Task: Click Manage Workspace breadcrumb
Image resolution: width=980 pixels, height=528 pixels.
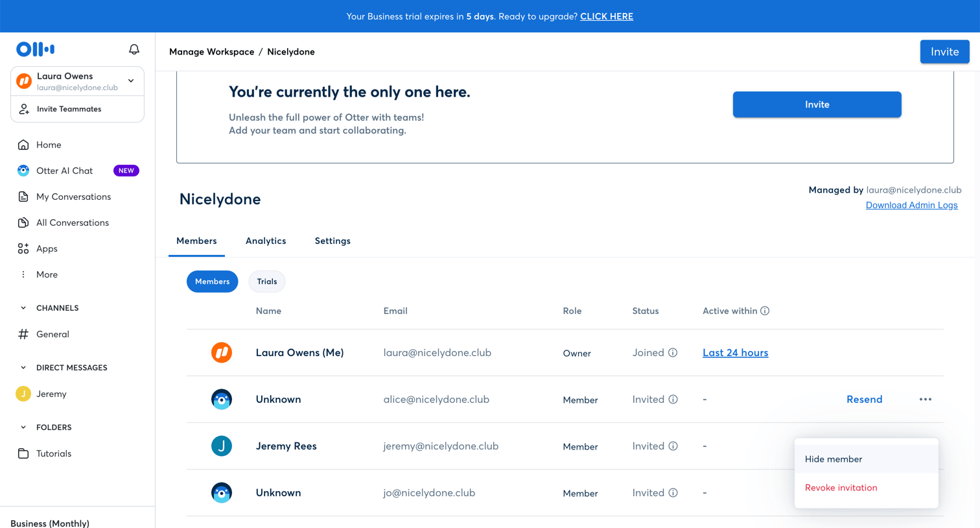Action: (x=211, y=52)
